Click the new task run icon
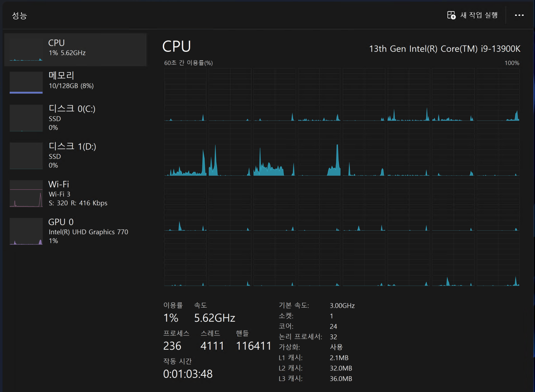Screen dimensions: 535x392 (451, 15)
